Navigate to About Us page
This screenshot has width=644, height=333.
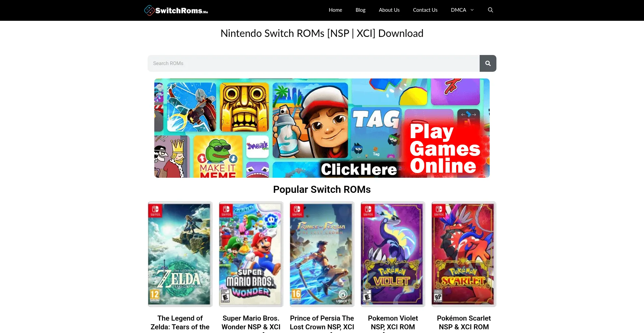coord(389,10)
